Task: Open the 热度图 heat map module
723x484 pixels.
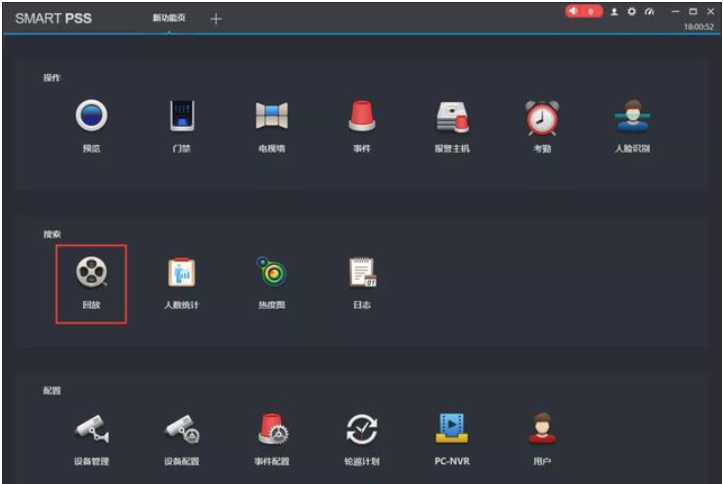Action: click(271, 273)
